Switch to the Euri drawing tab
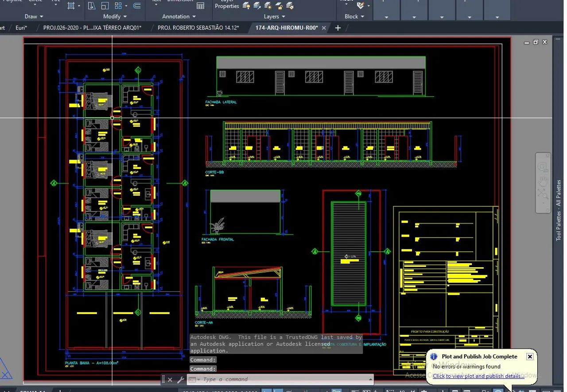This screenshot has width=567, height=392. pos(21,27)
